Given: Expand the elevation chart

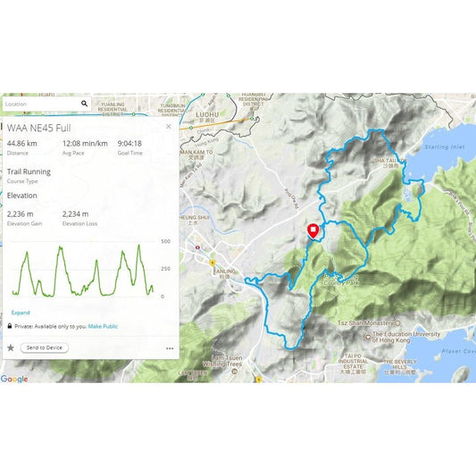Looking at the screenshot, I should coord(21,313).
